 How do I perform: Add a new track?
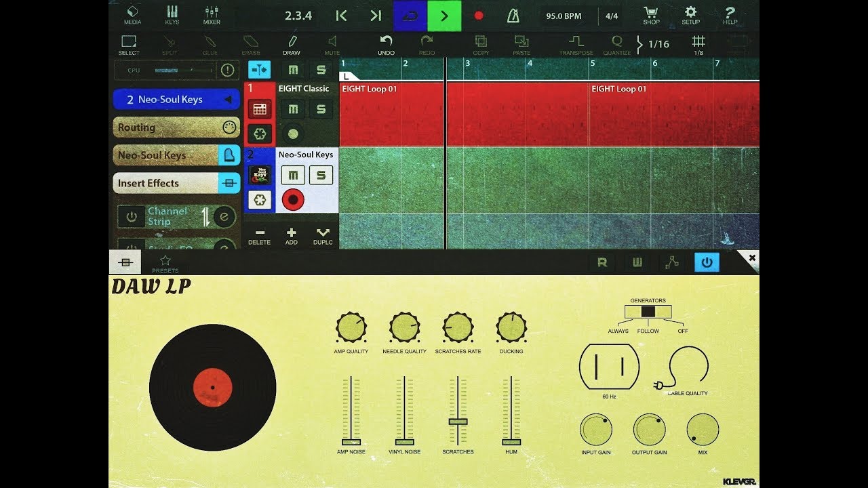pos(292,236)
